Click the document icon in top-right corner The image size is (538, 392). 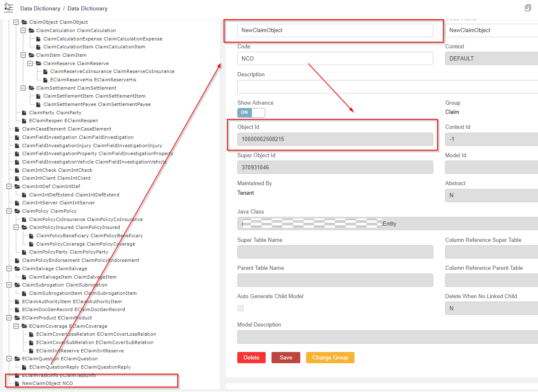tap(528, 8)
